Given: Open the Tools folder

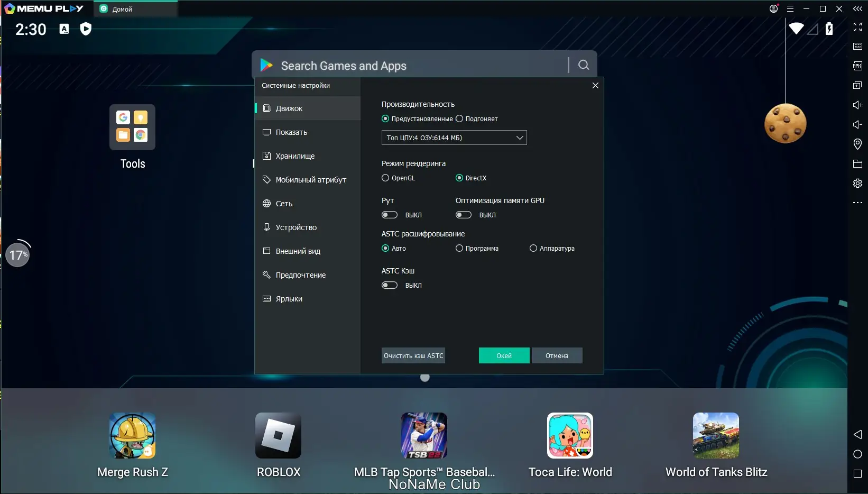Looking at the screenshot, I should (132, 127).
